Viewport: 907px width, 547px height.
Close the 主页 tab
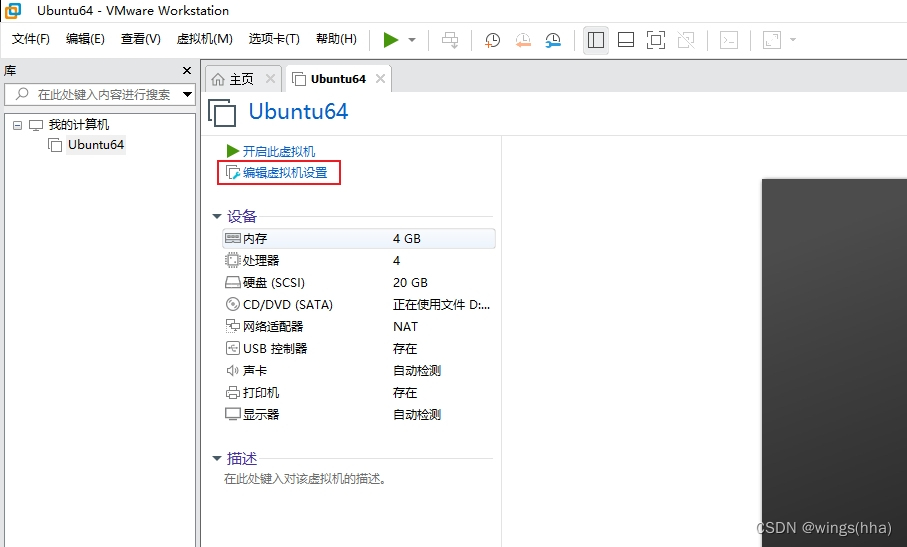(x=270, y=79)
